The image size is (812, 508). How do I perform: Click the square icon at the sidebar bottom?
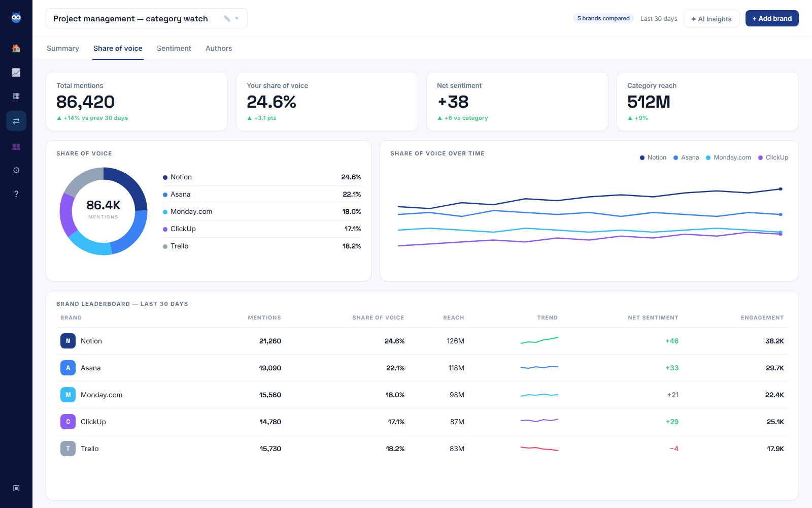(x=16, y=488)
